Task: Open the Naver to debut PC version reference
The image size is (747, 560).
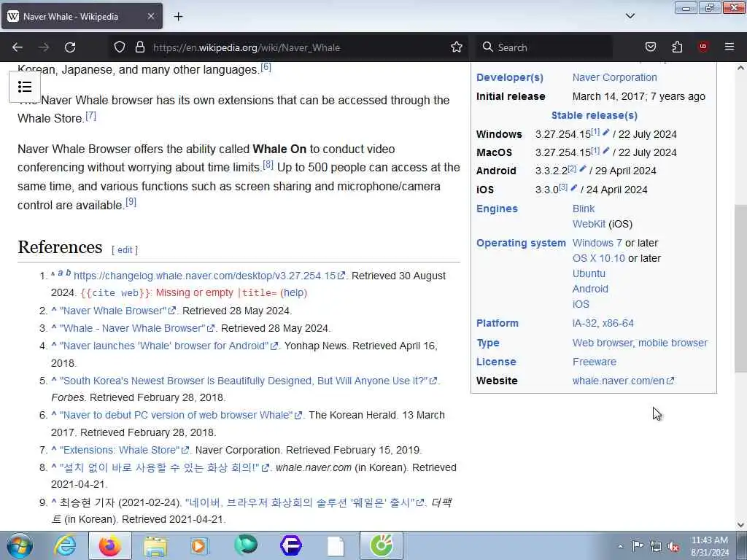Action: (181, 415)
